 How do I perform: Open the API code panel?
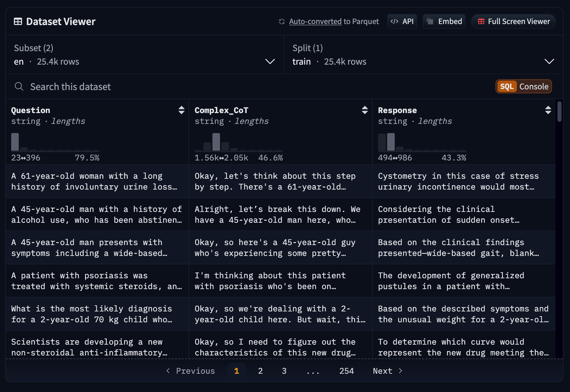tap(402, 22)
